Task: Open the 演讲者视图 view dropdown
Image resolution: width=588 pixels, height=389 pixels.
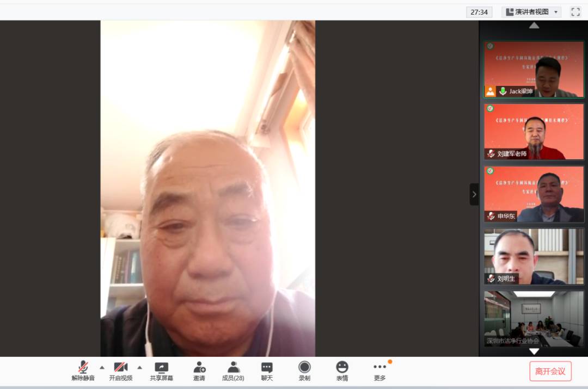Action: click(531, 12)
